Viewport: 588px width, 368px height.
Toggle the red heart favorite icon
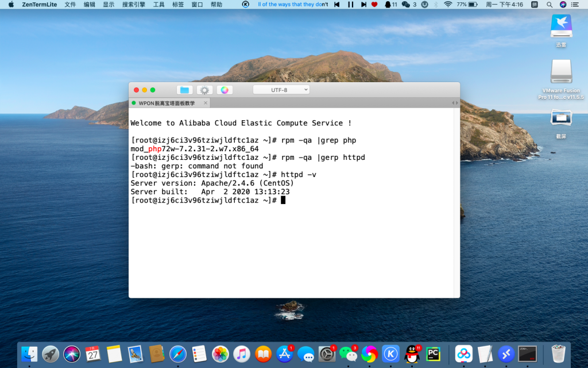point(374,5)
